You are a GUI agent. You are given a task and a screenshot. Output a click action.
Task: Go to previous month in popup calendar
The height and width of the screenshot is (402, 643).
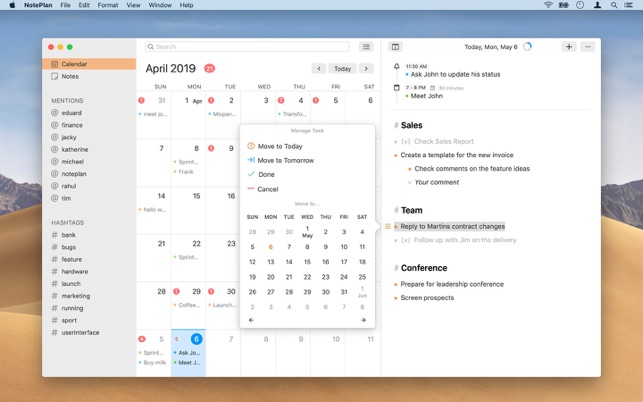tap(251, 320)
